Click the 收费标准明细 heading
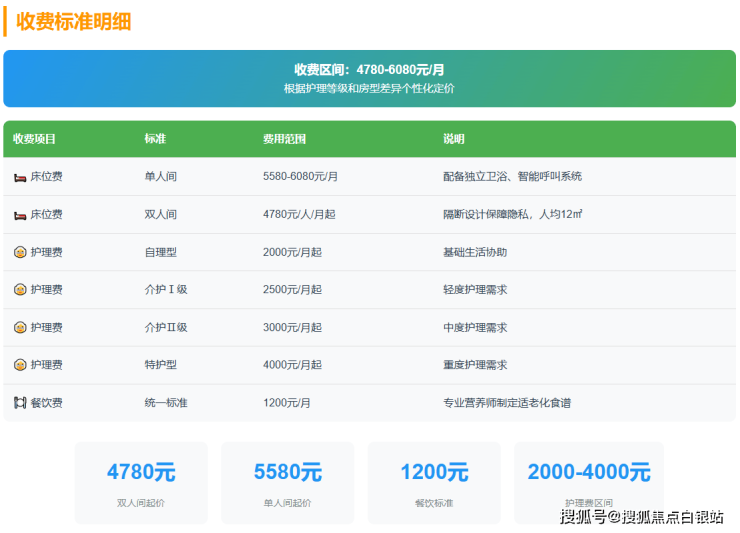 [73, 21]
